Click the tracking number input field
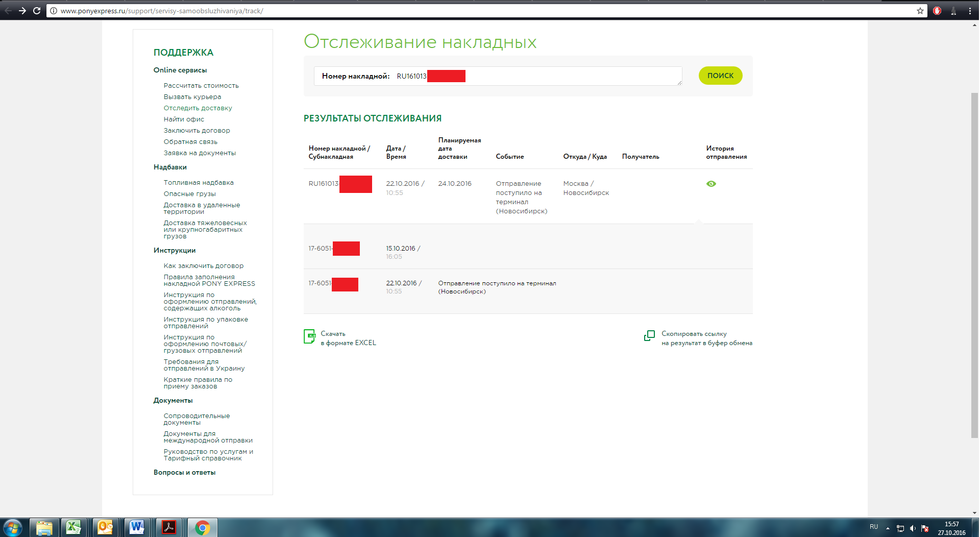The image size is (980, 537). pyautogui.click(x=498, y=76)
